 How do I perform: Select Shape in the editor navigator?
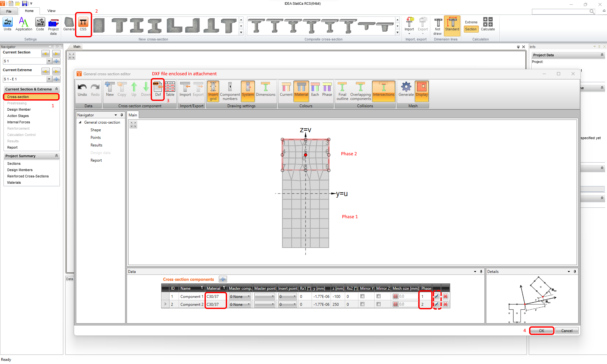(x=96, y=130)
